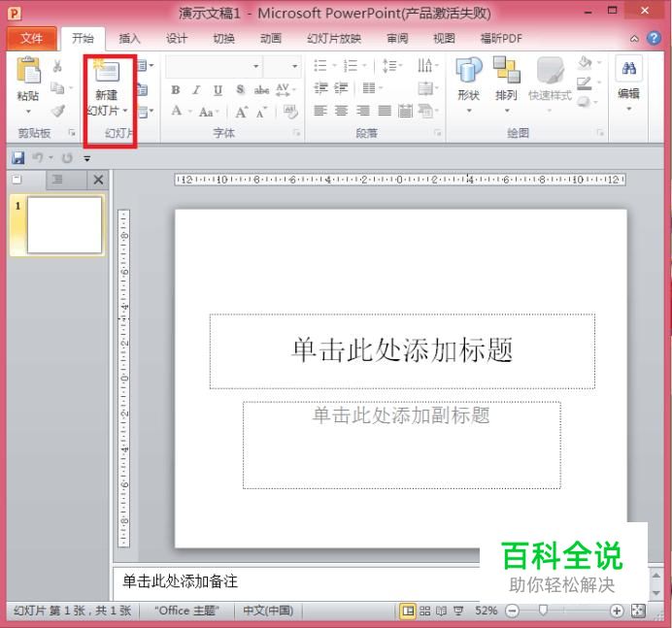
Task: Switch to Slide Show (幻灯片放映) tab
Action: (334, 39)
